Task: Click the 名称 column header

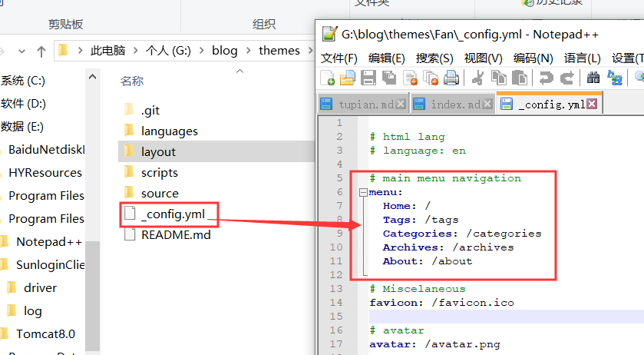Action: coord(132,81)
